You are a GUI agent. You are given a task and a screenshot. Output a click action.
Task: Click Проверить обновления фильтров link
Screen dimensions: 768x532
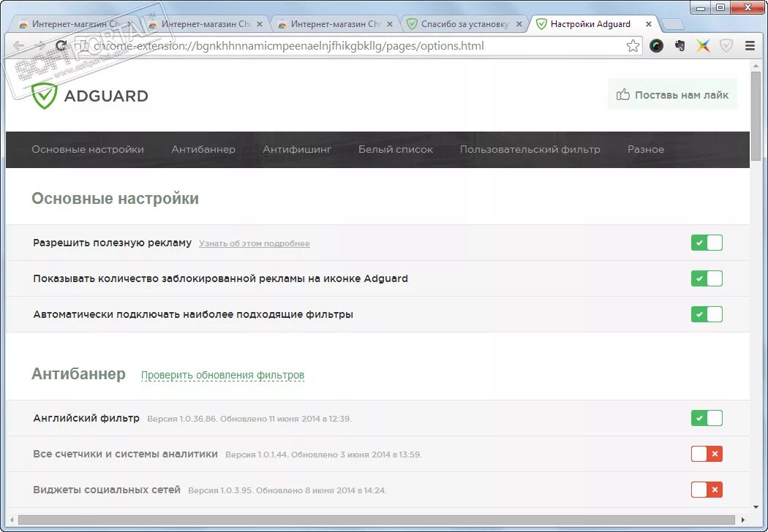(222, 375)
